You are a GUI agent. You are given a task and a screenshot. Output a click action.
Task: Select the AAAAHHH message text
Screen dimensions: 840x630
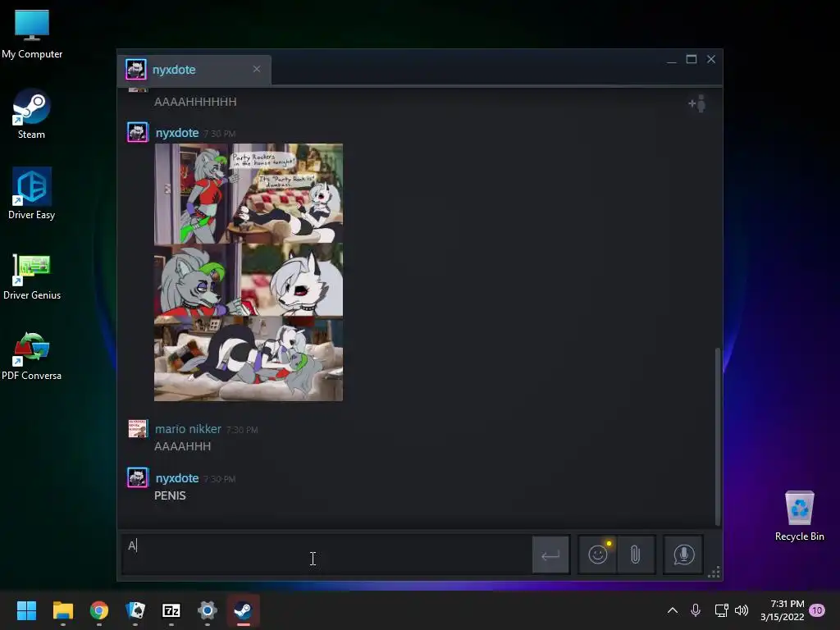(x=183, y=446)
